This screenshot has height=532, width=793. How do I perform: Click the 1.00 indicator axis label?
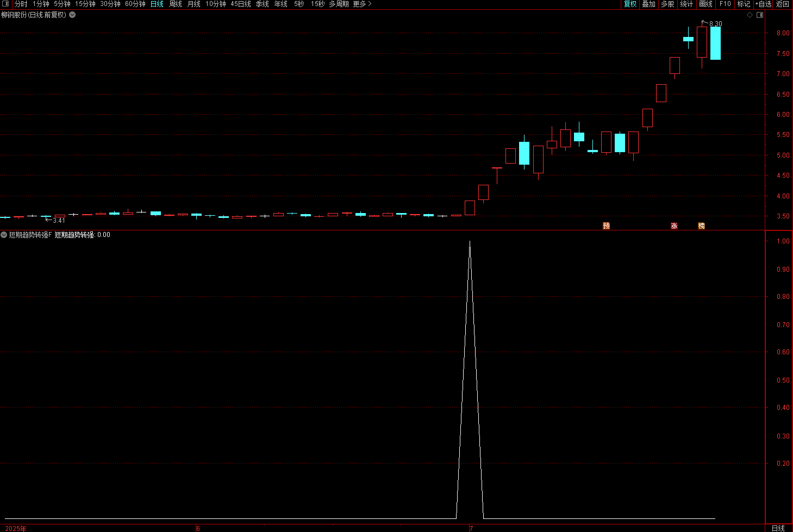tap(783, 241)
